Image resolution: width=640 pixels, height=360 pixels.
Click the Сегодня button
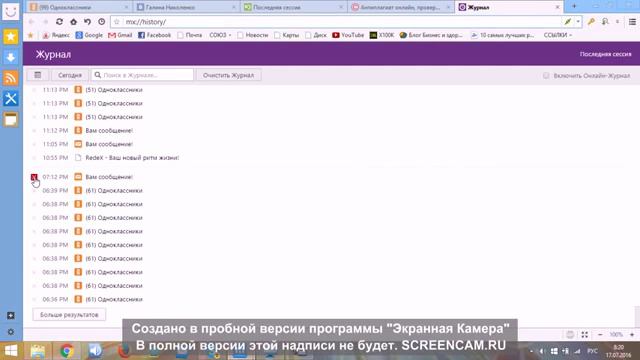[70, 75]
